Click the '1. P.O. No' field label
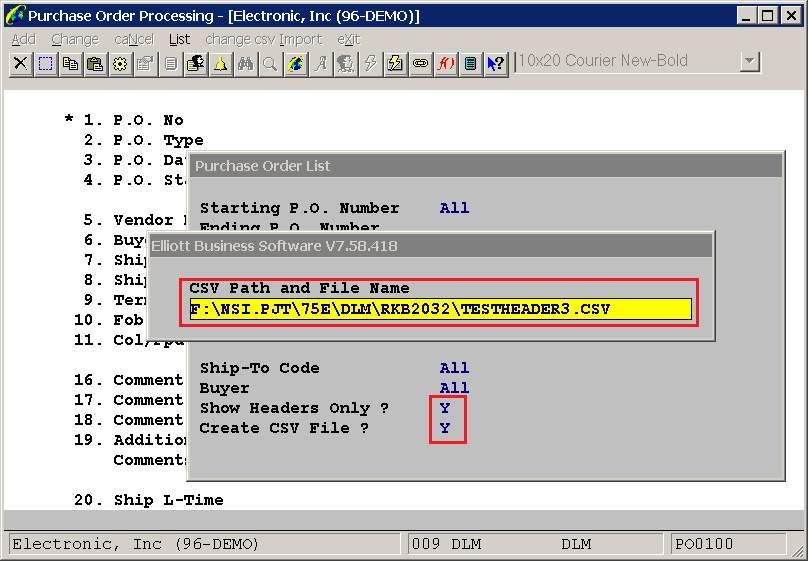 [x=133, y=120]
